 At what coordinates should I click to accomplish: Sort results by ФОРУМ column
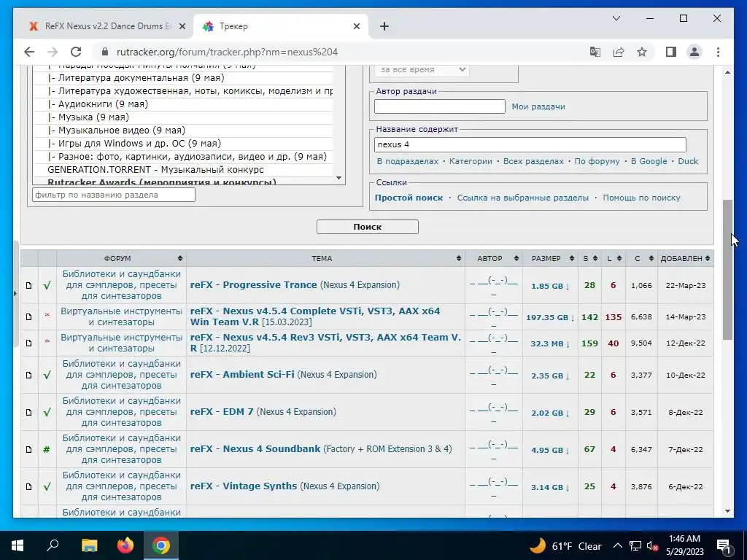[122, 258]
